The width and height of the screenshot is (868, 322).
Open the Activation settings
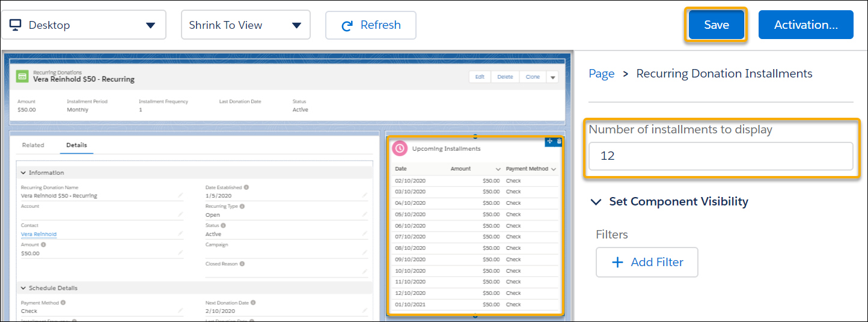(x=806, y=25)
